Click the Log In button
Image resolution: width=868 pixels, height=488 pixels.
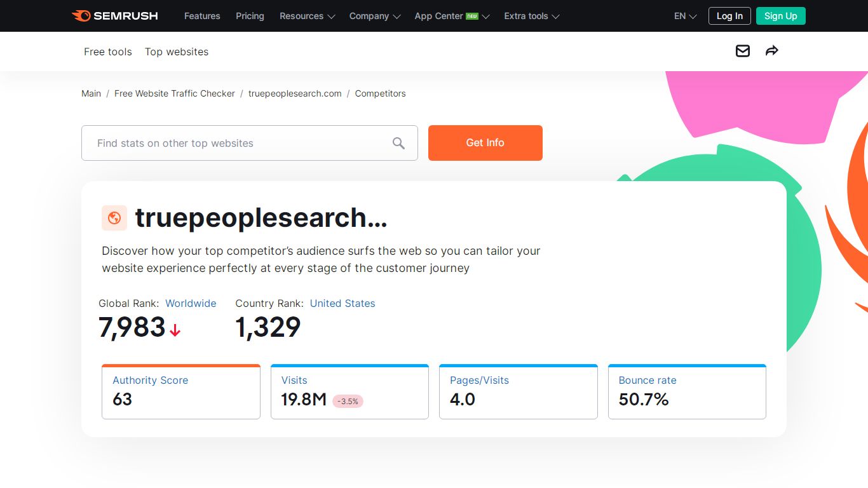729,16
